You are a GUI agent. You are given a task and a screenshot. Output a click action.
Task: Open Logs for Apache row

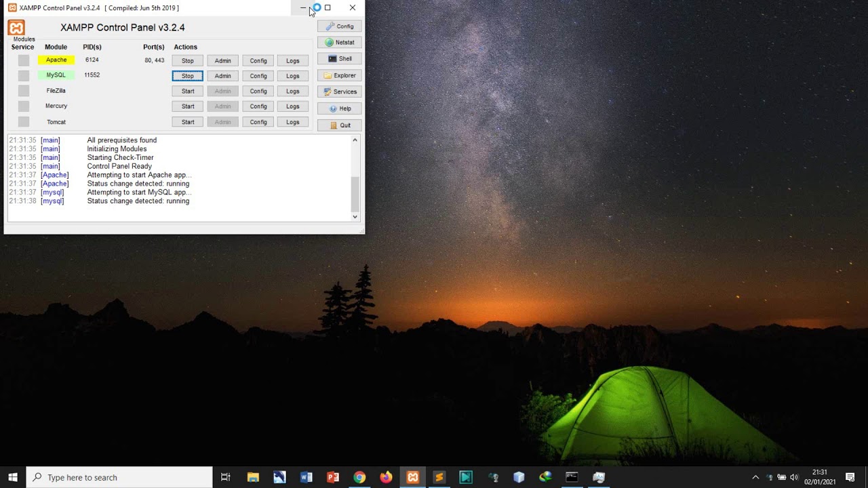[x=292, y=60]
